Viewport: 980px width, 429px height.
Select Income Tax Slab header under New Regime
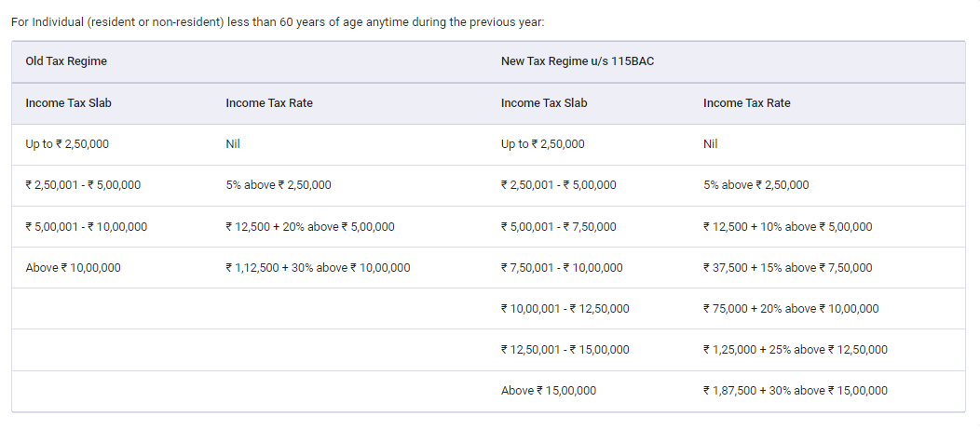[x=544, y=103]
